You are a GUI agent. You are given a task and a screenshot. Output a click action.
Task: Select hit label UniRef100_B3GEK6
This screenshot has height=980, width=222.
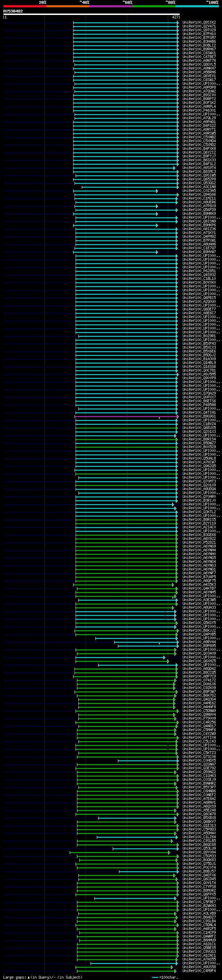(x=199, y=535)
